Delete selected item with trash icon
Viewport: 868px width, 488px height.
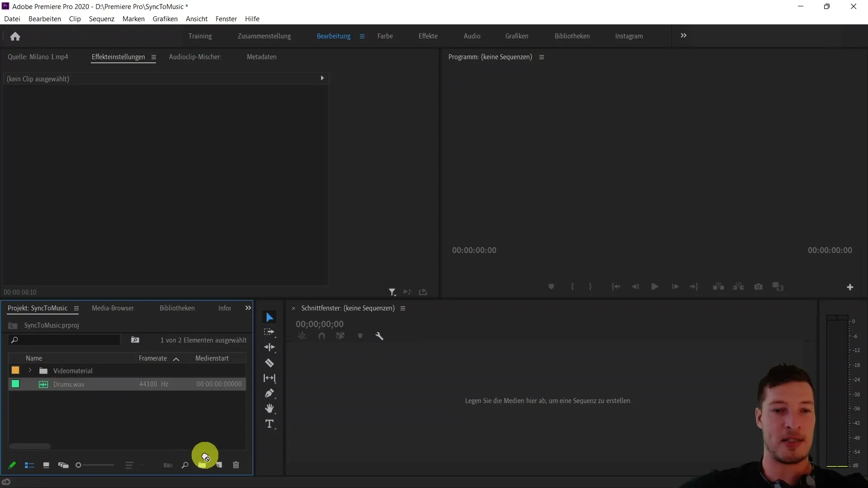click(236, 465)
